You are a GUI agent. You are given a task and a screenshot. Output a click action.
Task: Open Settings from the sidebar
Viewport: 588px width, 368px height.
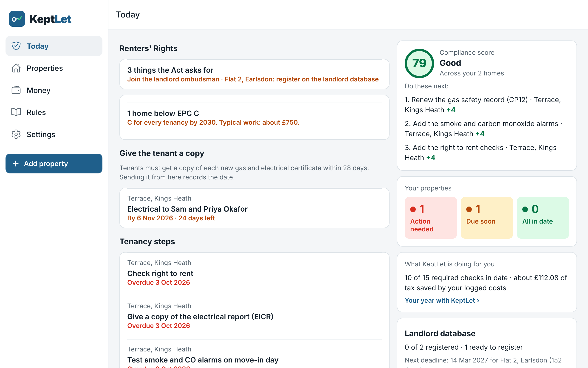point(54,134)
